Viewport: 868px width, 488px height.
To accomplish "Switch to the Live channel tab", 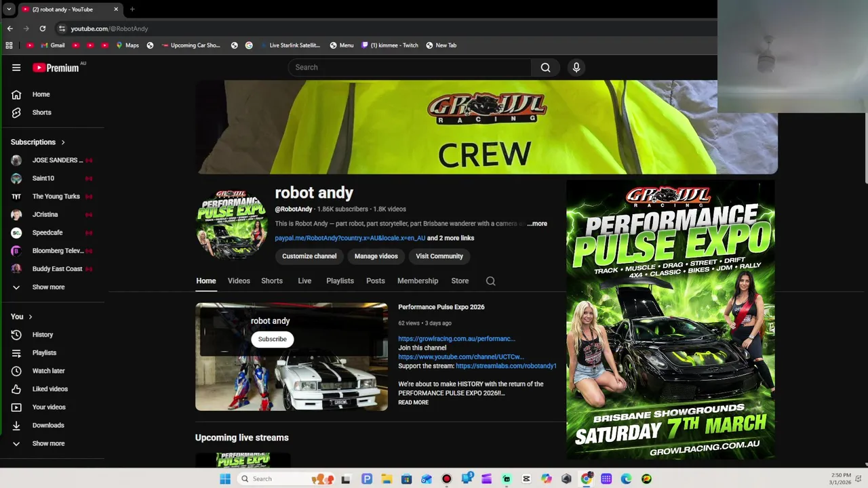I will (304, 281).
